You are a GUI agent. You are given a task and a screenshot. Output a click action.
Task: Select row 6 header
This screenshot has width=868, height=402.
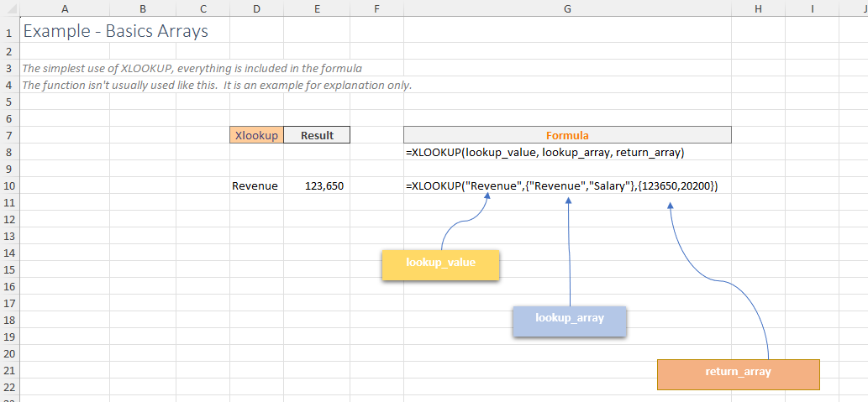click(9, 119)
